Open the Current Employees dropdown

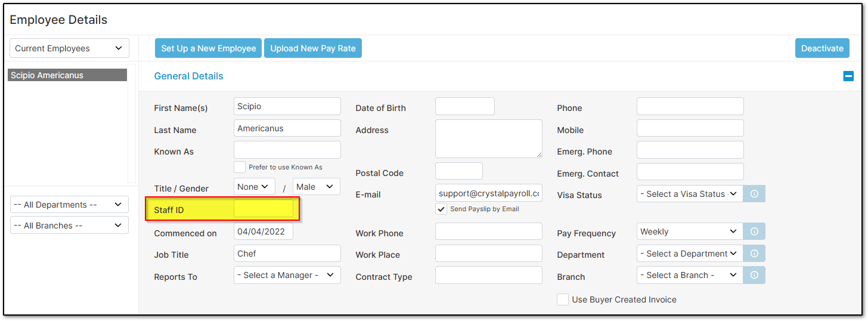(70, 48)
